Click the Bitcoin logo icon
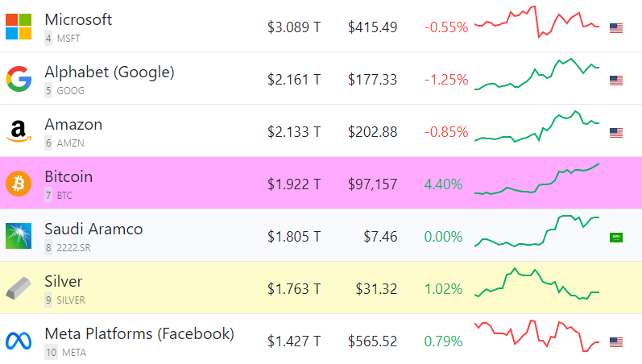This screenshot has width=642, height=364. [19, 184]
